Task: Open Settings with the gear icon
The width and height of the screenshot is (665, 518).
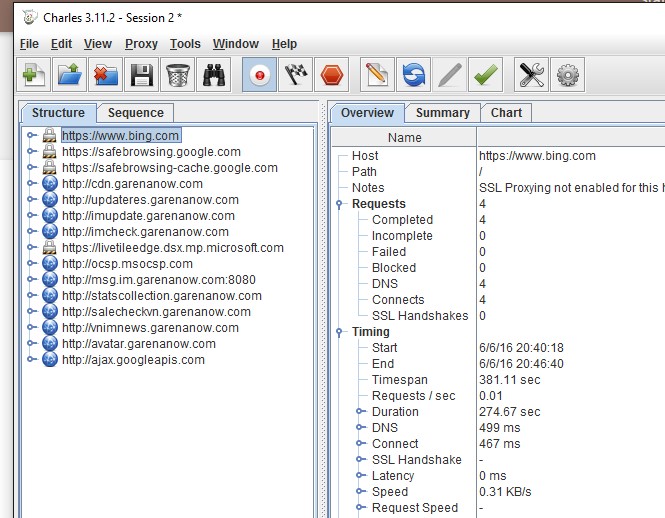Action: pyautogui.click(x=567, y=75)
